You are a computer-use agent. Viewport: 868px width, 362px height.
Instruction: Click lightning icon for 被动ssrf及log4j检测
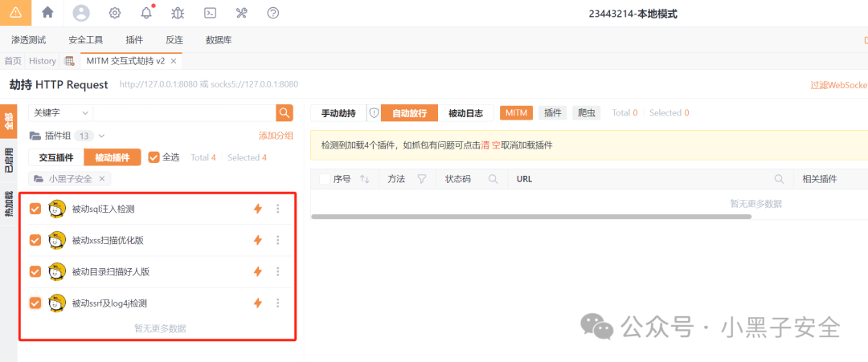pyautogui.click(x=257, y=303)
